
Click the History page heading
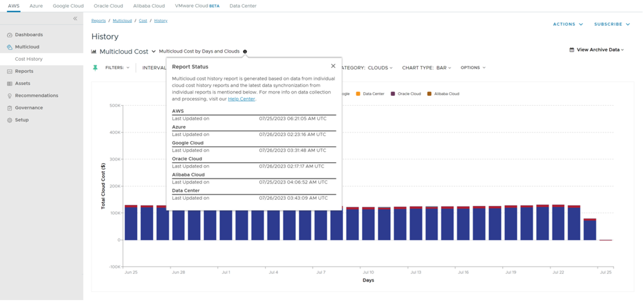(x=105, y=37)
